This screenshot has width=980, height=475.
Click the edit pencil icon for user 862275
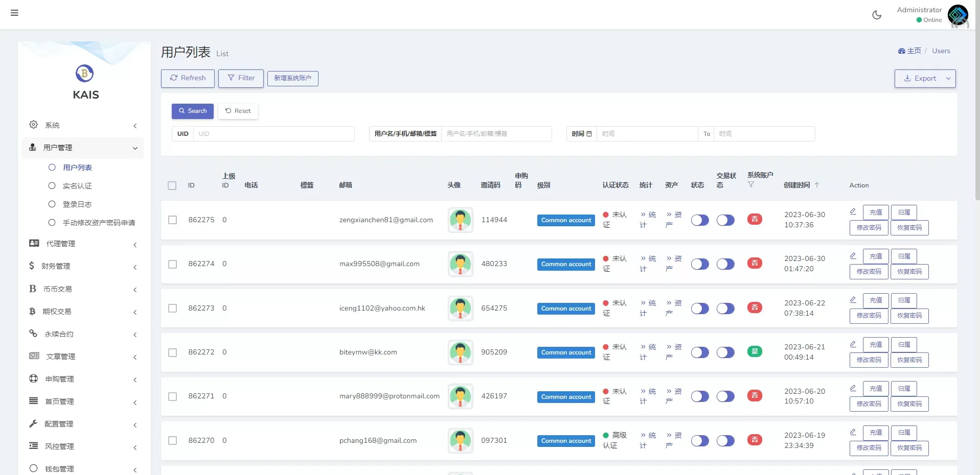[x=853, y=211]
